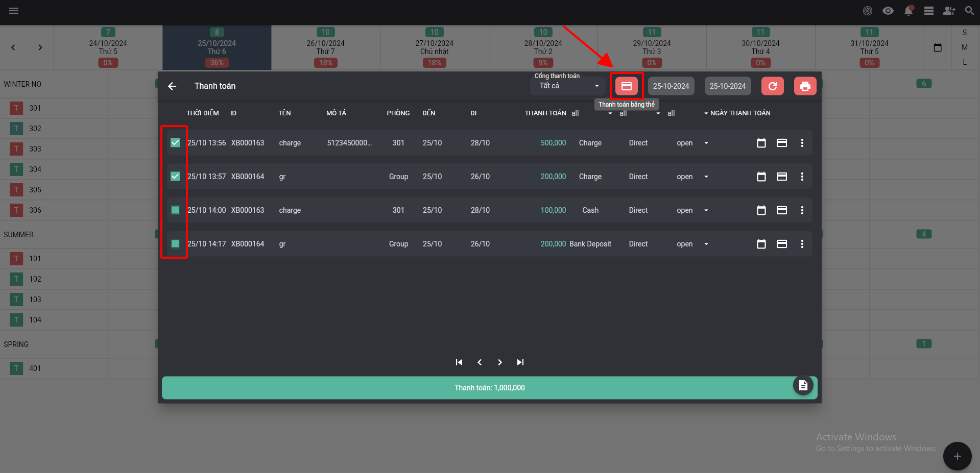Image resolution: width=980 pixels, height=473 pixels.
Task: Select room 301 in WINTER NO
Action: pyautogui.click(x=35, y=108)
